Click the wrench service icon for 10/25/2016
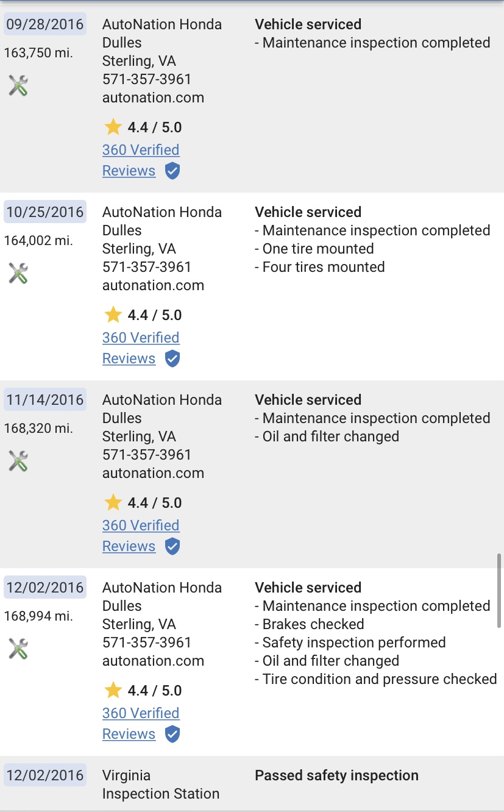Screen dimensions: 504x812 (x=18, y=273)
